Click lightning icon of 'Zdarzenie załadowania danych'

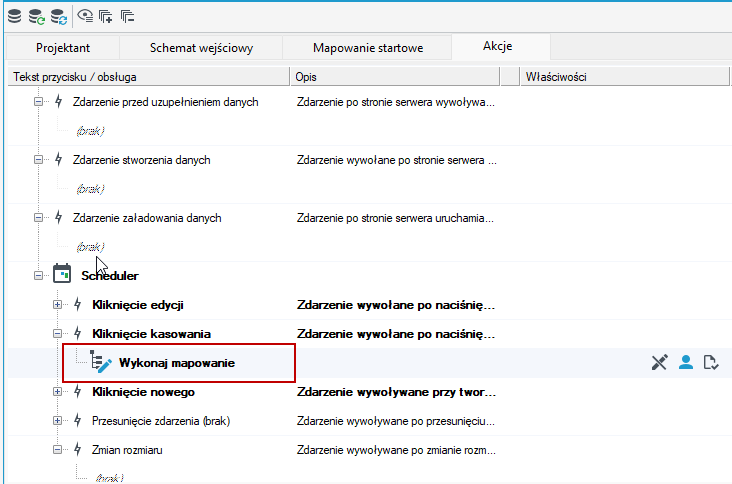[58, 217]
